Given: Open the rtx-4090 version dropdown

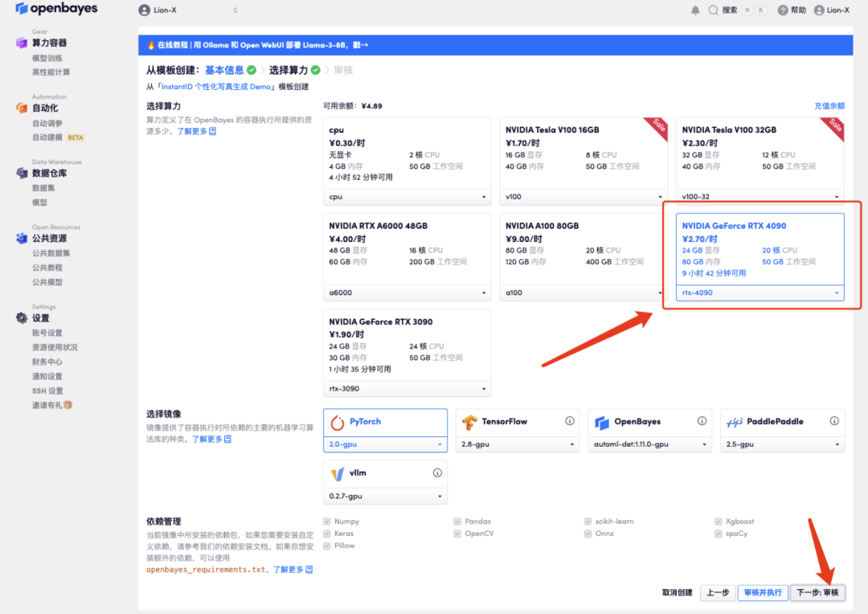Looking at the screenshot, I should click(x=759, y=293).
